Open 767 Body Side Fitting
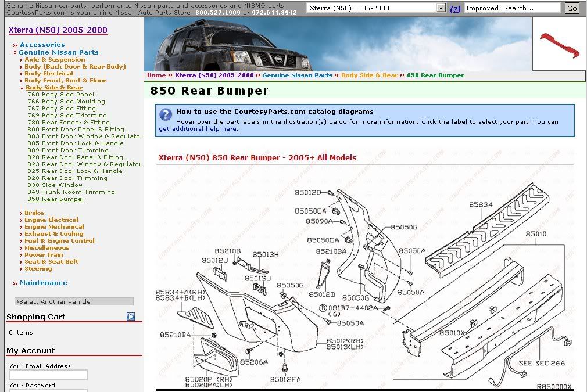The height and width of the screenshot is (392, 587). point(62,108)
